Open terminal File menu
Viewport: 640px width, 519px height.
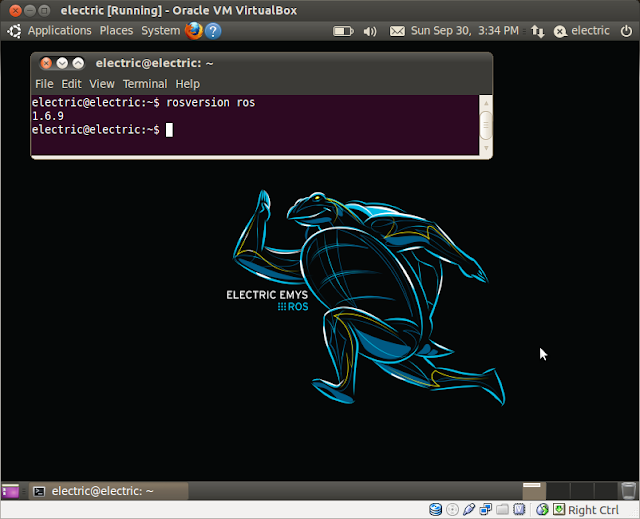(44, 84)
